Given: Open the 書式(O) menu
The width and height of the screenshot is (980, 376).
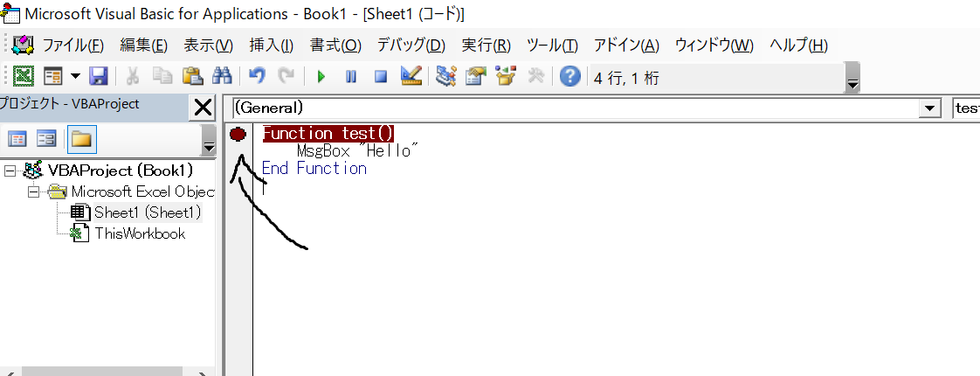Looking at the screenshot, I should (335, 45).
